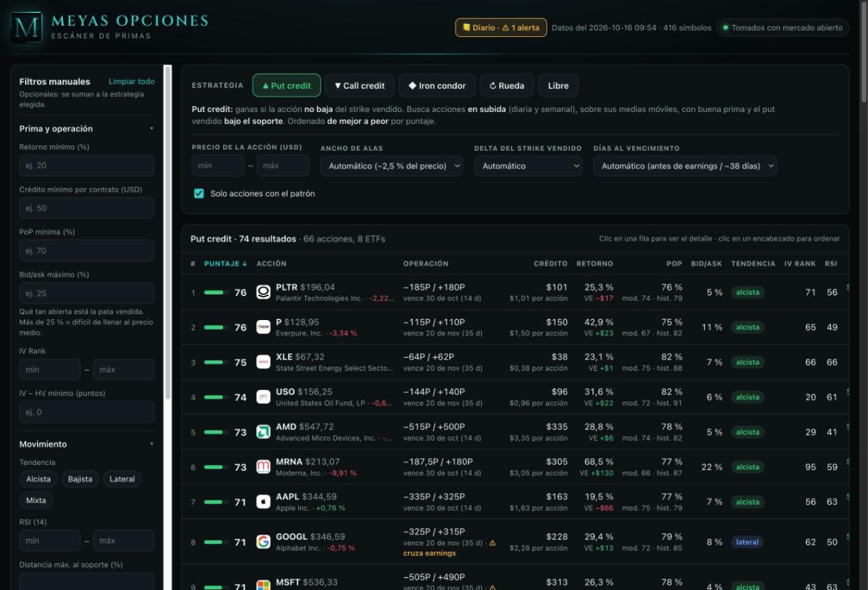Click the Meyas Opciones M logo
The height and width of the screenshot is (590, 868).
pos(26,27)
